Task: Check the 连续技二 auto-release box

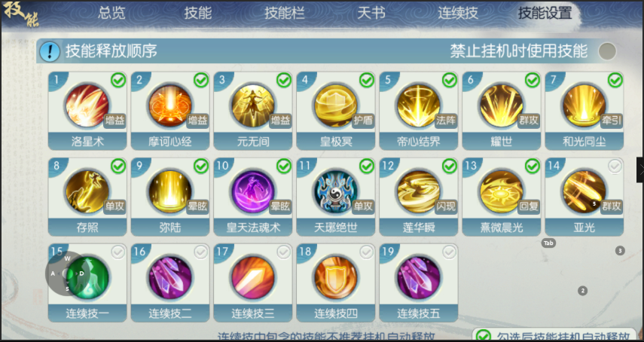Action: [201, 252]
